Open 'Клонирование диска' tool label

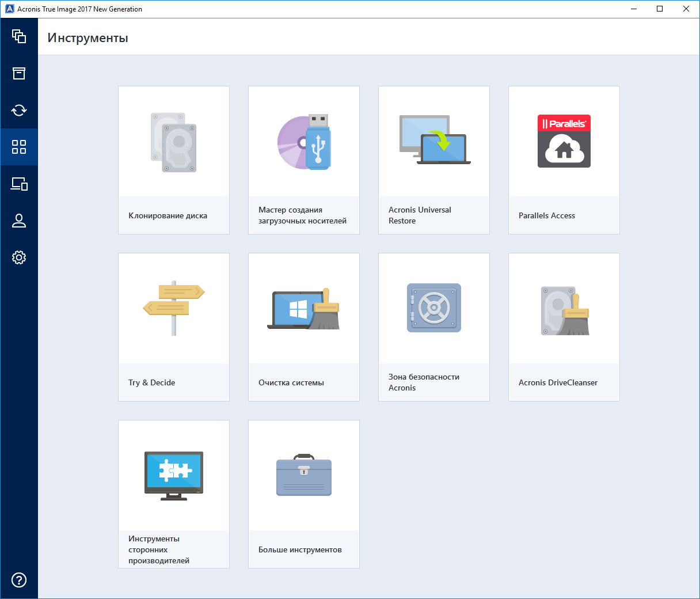pyautogui.click(x=168, y=215)
